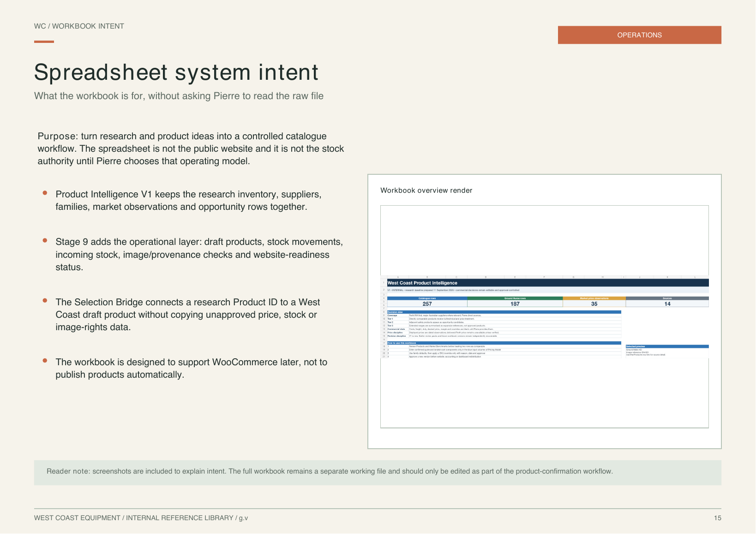Image resolution: width=756 pixels, height=534 pixels.
Task: Click the page number 15
Action: click(x=718, y=518)
